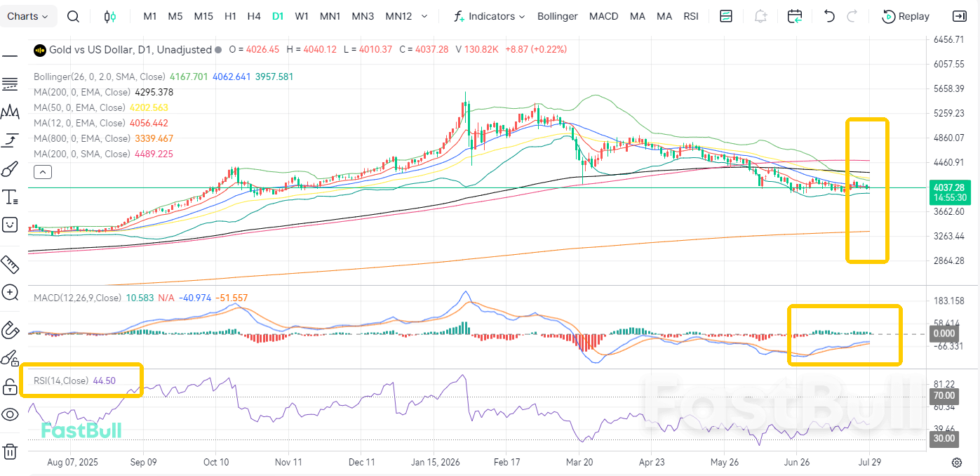Select the D1 timeframe
This screenshot has height=476, width=980.
click(278, 16)
